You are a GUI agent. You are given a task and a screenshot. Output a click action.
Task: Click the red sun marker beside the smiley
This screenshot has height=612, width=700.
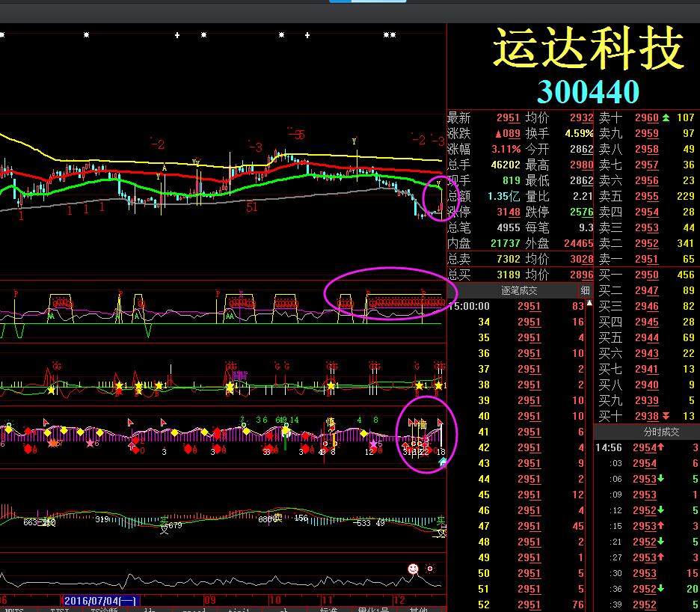point(430,569)
